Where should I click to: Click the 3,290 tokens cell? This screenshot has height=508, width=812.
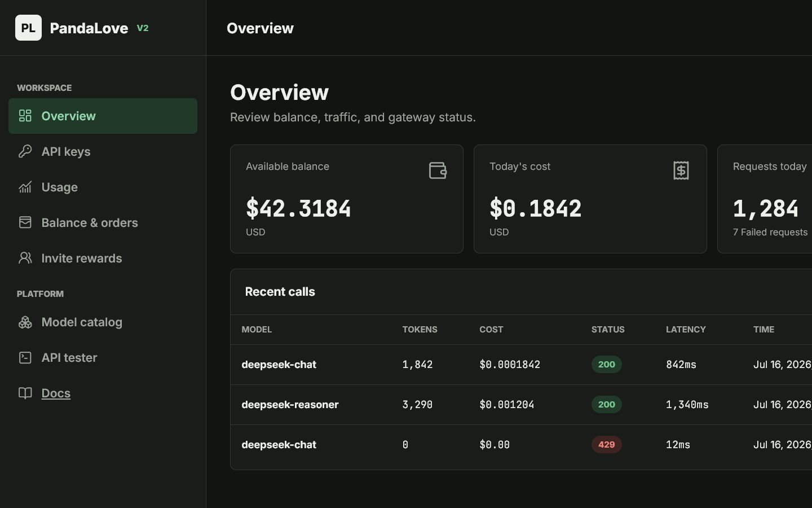[417, 405]
